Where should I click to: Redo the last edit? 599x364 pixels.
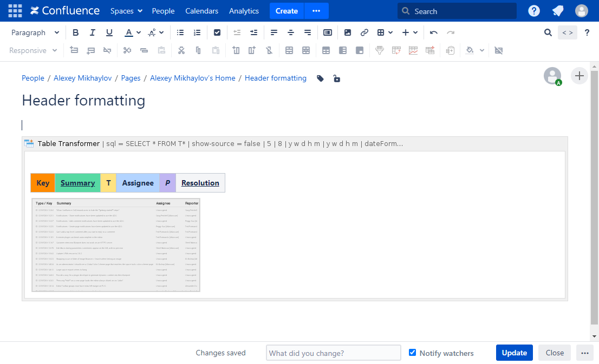click(451, 33)
